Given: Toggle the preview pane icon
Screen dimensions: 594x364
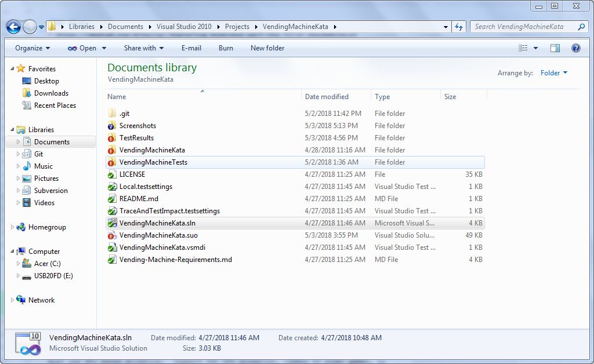Looking at the screenshot, I should (x=555, y=48).
